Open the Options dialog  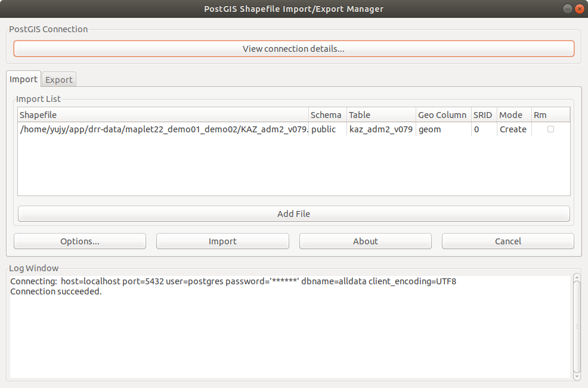(x=80, y=241)
